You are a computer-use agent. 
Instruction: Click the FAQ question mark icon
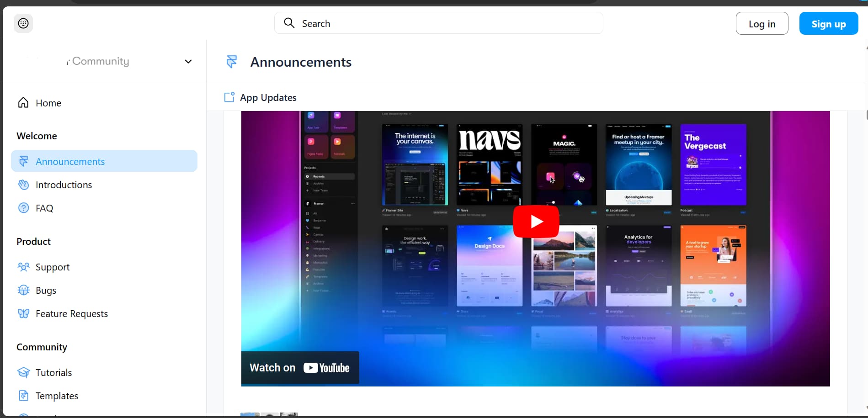coord(23,208)
